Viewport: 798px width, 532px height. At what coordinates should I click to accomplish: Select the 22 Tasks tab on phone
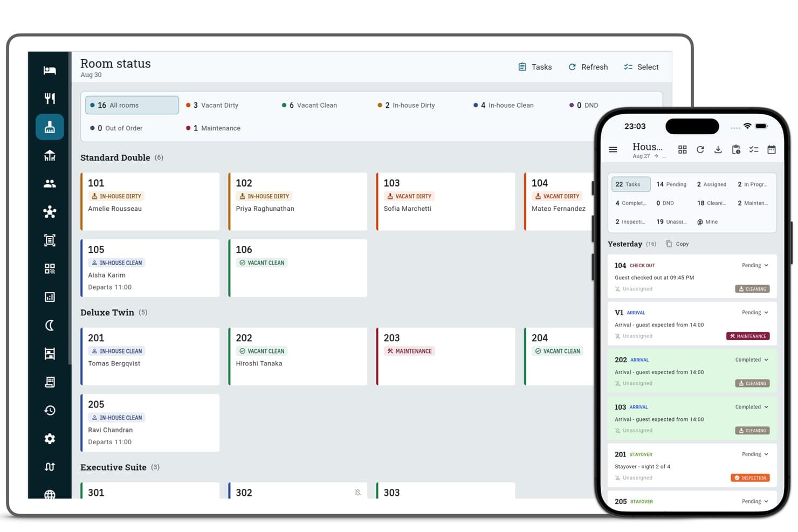631,184
